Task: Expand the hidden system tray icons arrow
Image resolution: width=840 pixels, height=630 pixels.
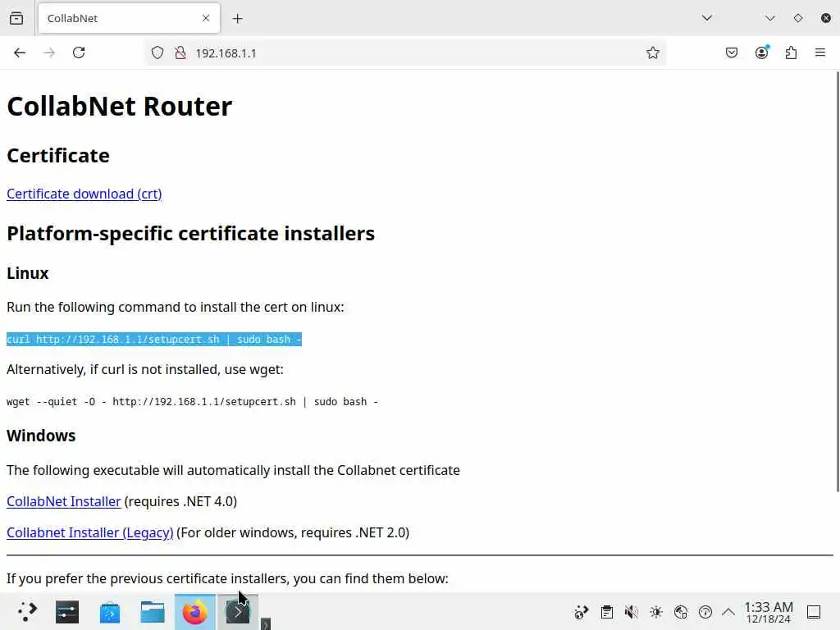Action: click(x=728, y=612)
